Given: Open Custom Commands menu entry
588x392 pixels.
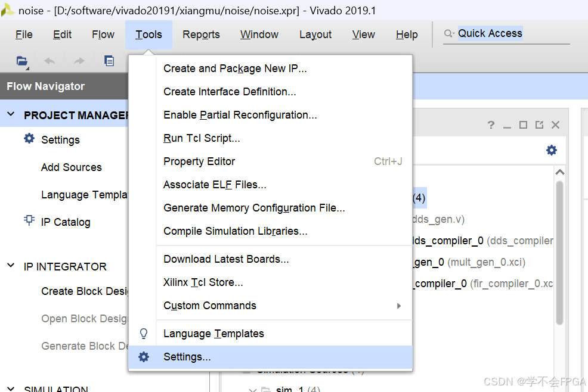Looking at the screenshot, I should 270,306.
